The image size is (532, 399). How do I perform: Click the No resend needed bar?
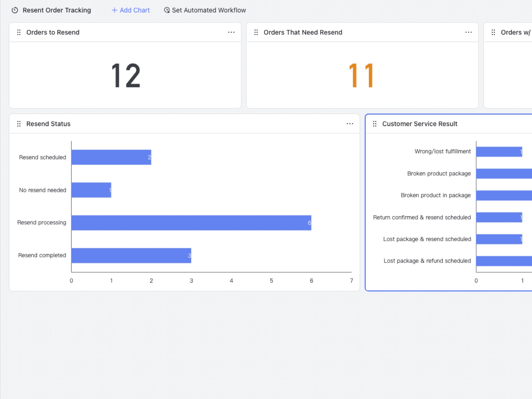pyautogui.click(x=91, y=190)
